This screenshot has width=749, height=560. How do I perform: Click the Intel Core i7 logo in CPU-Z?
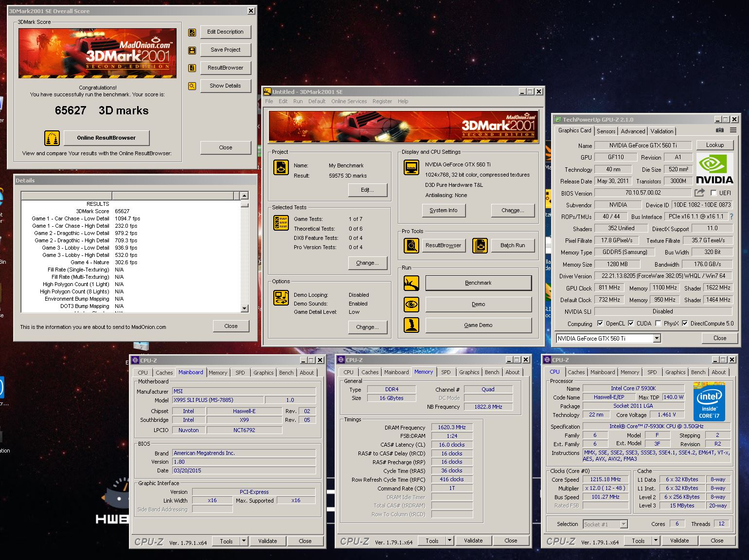(x=709, y=402)
